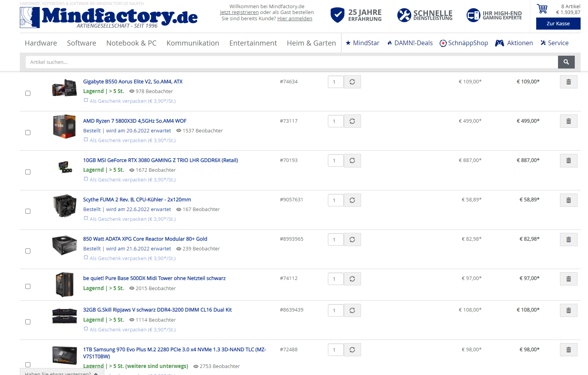Open 32GB G.Skill RipJaws V product link
This screenshot has width=588, height=375.
click(x=157, y=310)
